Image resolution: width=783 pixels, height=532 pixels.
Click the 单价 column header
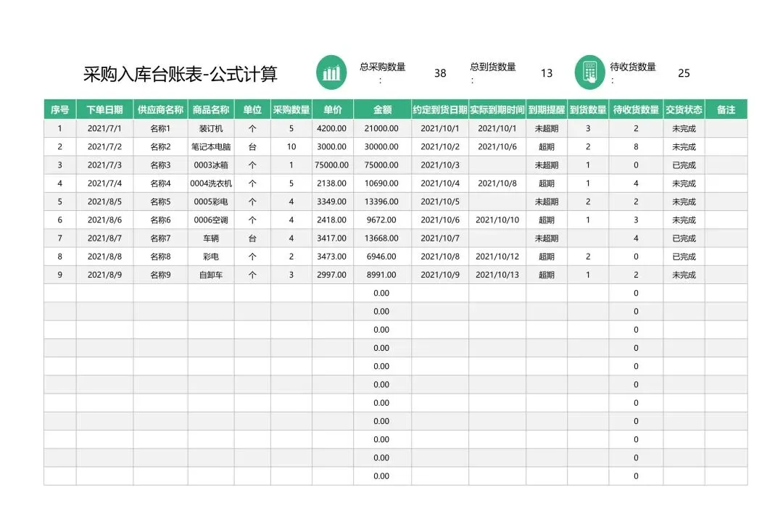[x=333, y=109]
